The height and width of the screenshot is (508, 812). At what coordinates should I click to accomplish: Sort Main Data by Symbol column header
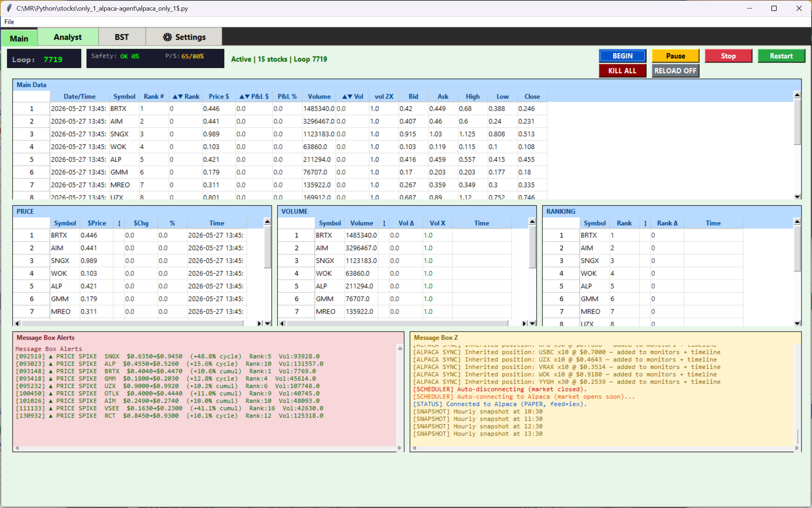[x=124, y=96]
